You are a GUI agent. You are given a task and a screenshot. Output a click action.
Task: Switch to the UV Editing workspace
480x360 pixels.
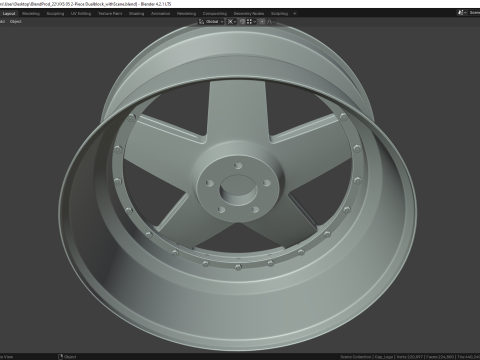[81, 14]
